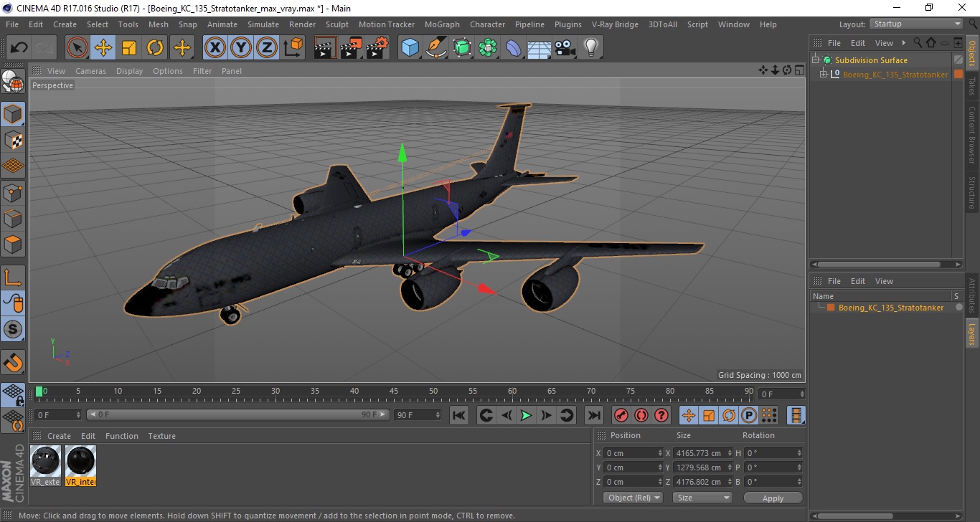Activate the Scale tool

pyautogui.click(x=129, y=48)
